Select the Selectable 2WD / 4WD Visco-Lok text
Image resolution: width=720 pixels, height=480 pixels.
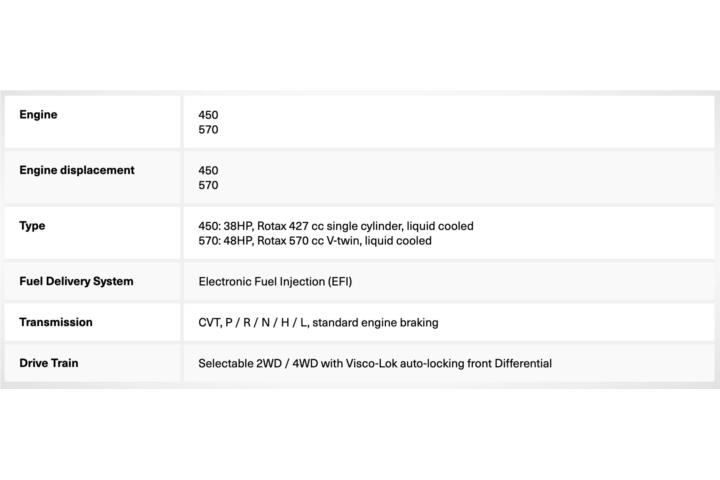click(375, 363)
